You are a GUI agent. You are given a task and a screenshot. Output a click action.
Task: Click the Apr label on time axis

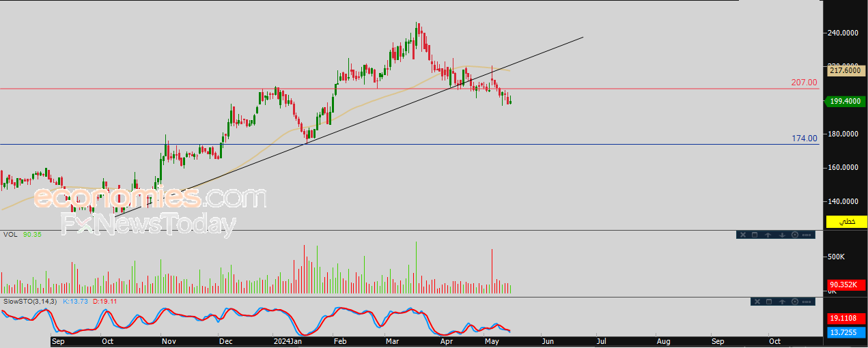pyautogui.click(x=447, y=340)
